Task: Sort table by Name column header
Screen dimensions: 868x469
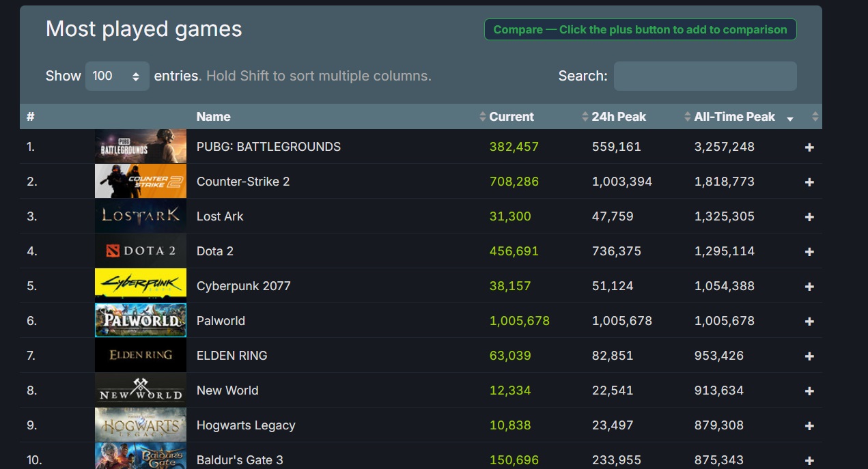Action: coord(213,117)
